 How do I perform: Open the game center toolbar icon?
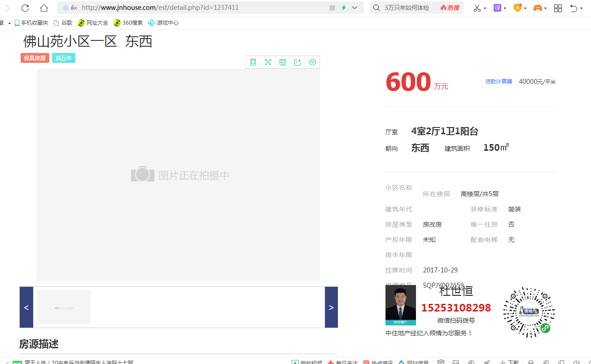click(x=538, y=8)
